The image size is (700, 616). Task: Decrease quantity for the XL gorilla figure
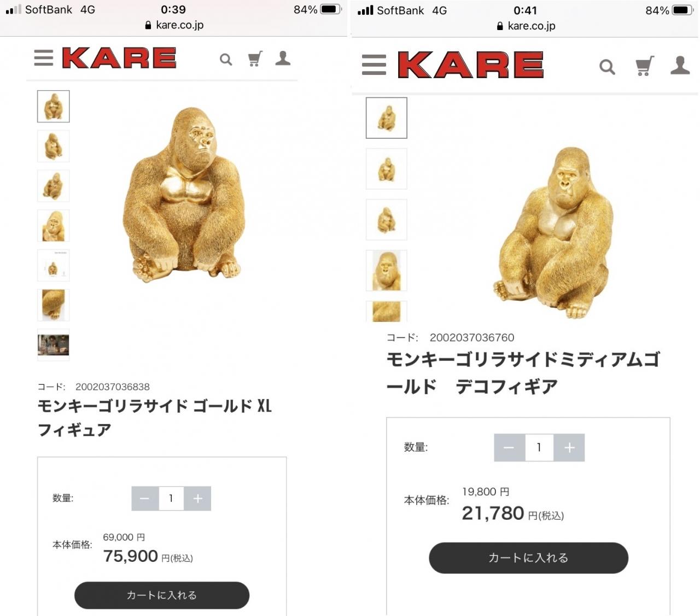(x=145, y=498)
